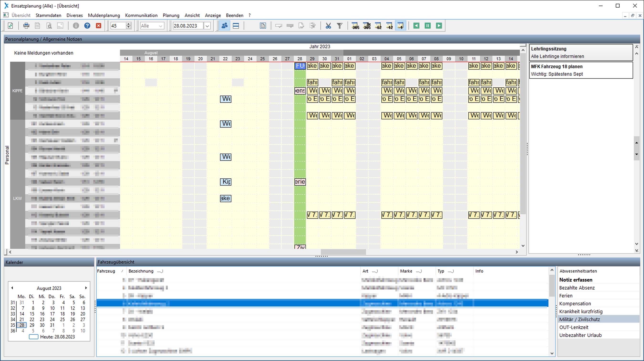644x361 pixels.
Task: Select Militär / Zivilschutz absence type
Action: pos(598,319)
